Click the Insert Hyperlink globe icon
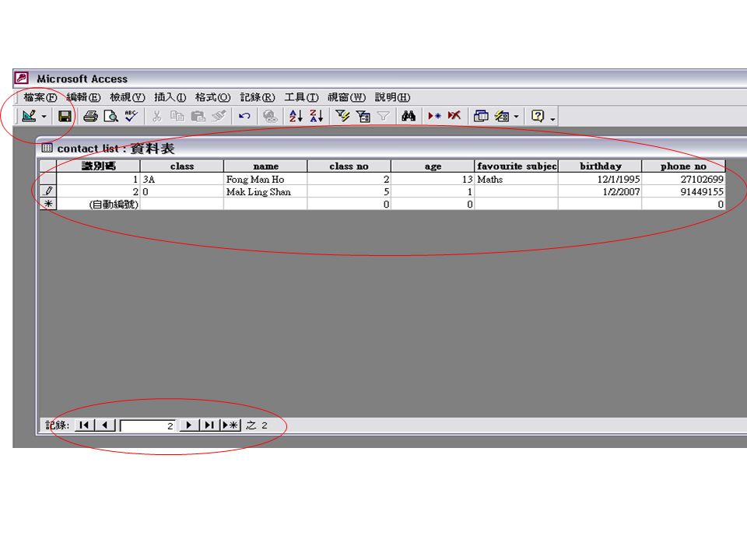This screenshot has width=747, height=560. pos(270,116)
